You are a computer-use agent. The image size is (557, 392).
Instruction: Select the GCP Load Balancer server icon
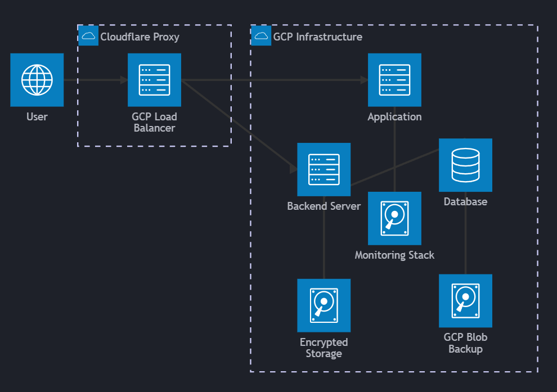(154, 80)
